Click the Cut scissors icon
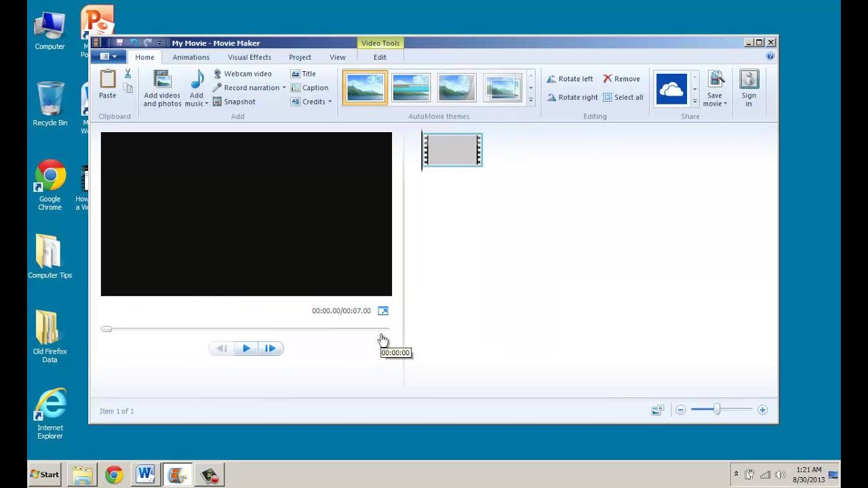The image size is (868, 488). 127,74
